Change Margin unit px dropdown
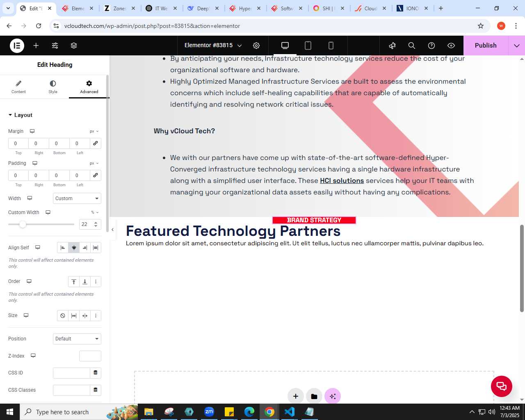This screenshot has height=420, width=525. 94,131
